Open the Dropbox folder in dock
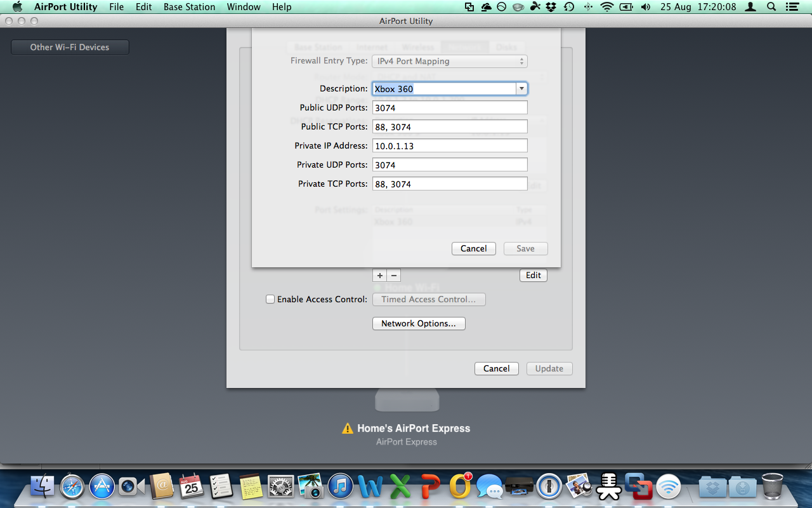 [712, 486]
